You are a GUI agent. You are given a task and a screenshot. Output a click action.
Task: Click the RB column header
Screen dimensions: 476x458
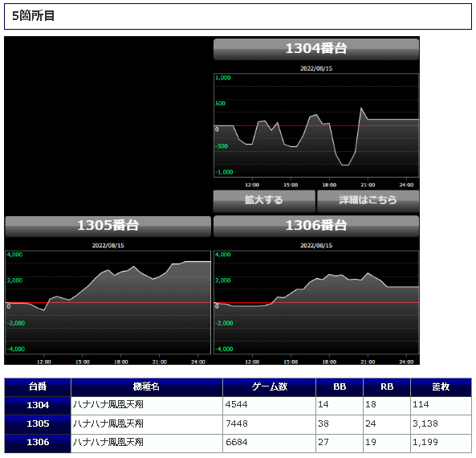387,387
